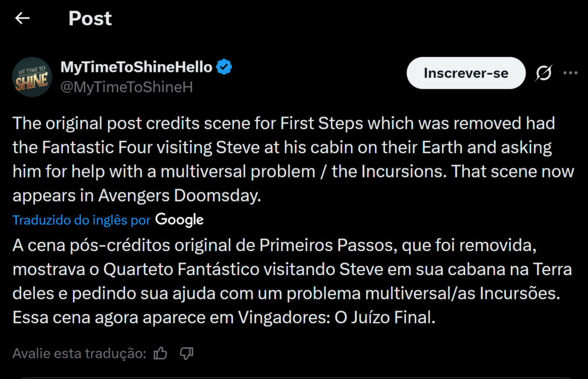Viewport: 588px width, 379px height.
Task: Rate the translation positively with thumbs up
Action: coord(160,354)
